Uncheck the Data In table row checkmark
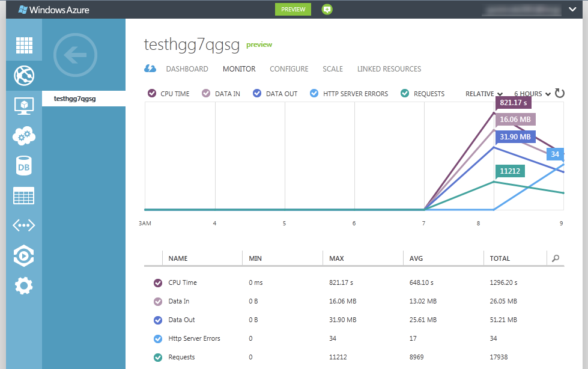 tap(158, 302)
